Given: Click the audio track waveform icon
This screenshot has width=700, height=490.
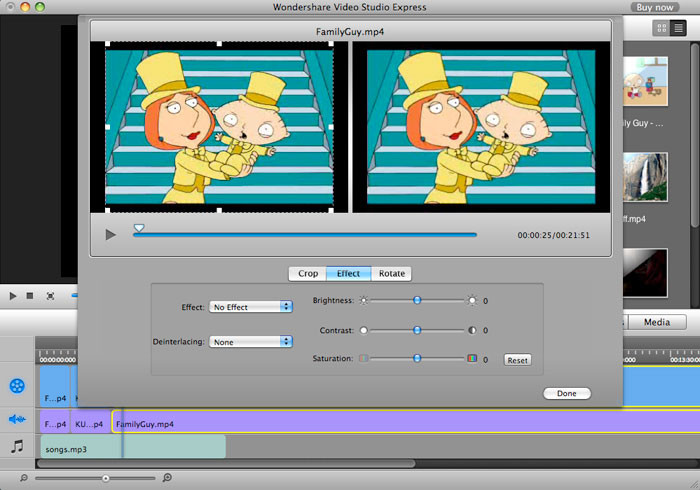Looking at the screenshot, I should (17, 419).
